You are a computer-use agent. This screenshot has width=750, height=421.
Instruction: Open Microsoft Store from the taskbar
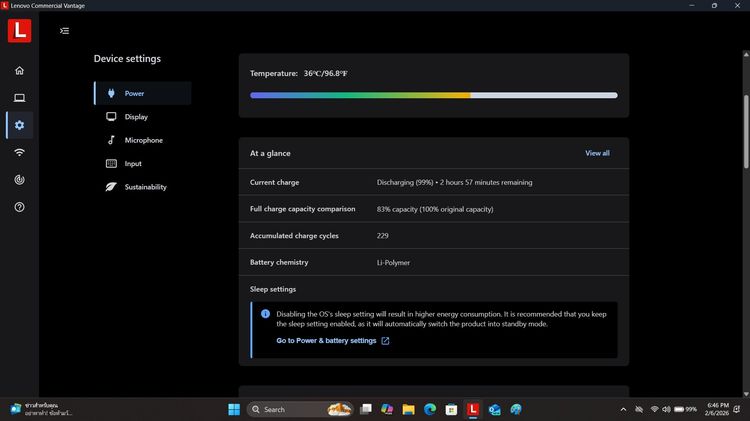pyautogui.click(x=451, y=410)
